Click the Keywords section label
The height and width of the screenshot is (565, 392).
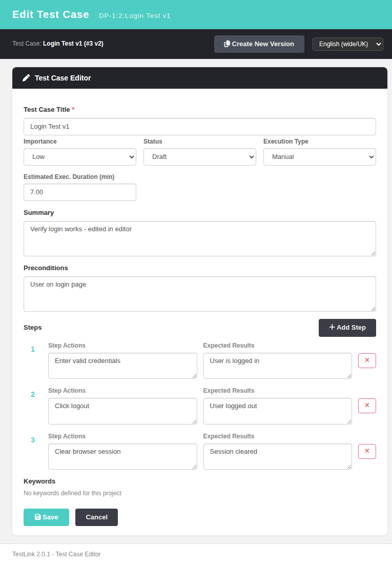tap(39, 481)
